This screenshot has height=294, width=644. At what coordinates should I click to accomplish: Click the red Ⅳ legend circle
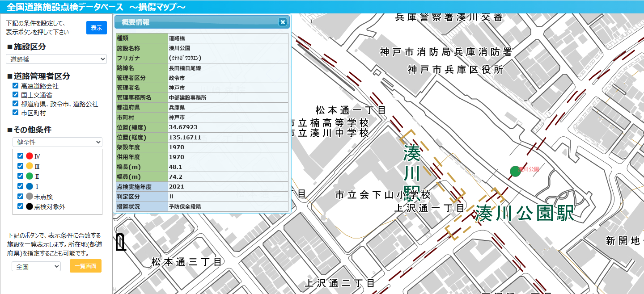pos(30,156)
